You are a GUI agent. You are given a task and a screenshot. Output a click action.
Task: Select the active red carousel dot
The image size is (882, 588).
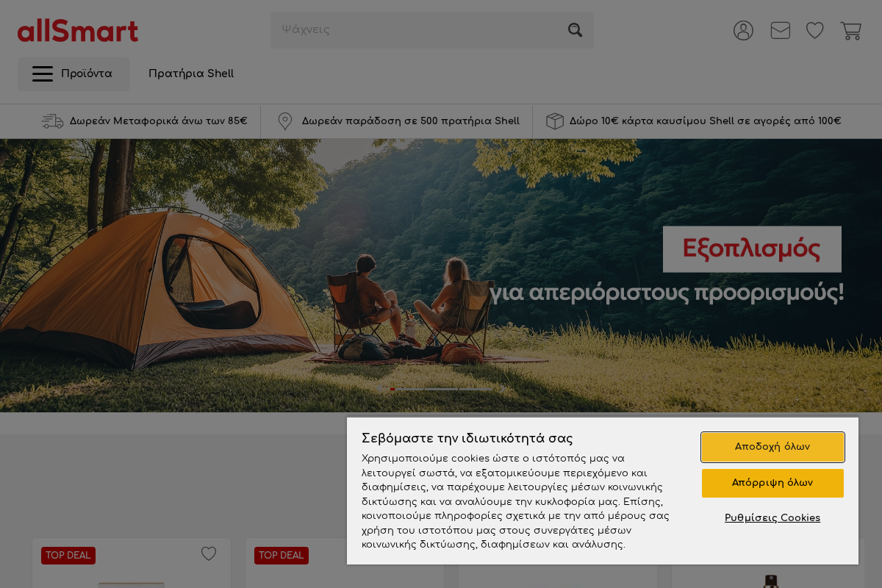[392, 389]
